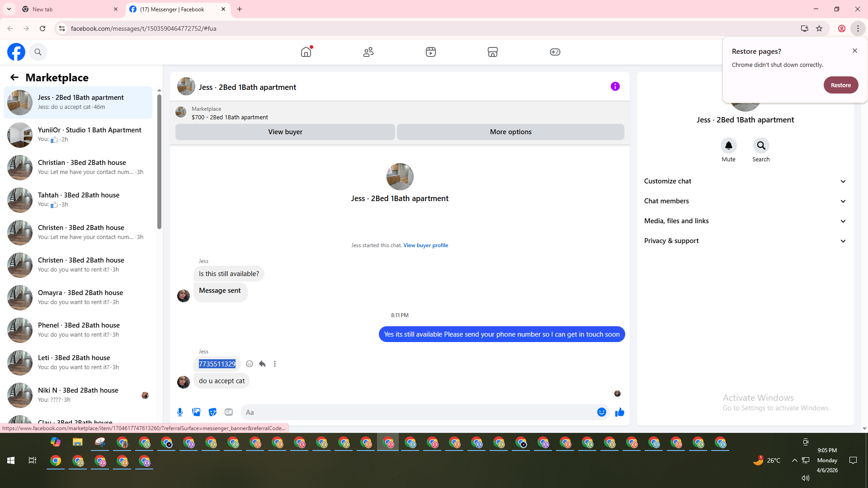
Task: Open more options for phone number message
Action: click(275, 364)
